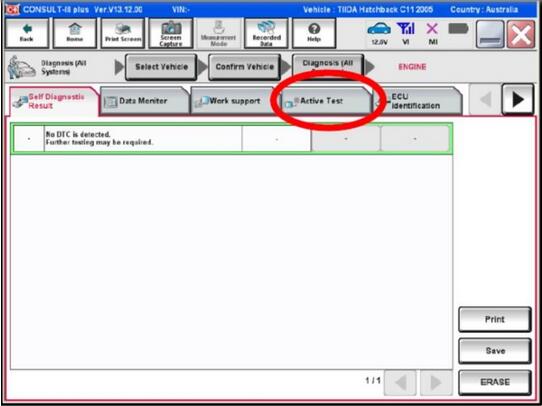This screenshot has width=542, height=406.
Task: Open the ECU Identification tab
Action: click(417, 101)
